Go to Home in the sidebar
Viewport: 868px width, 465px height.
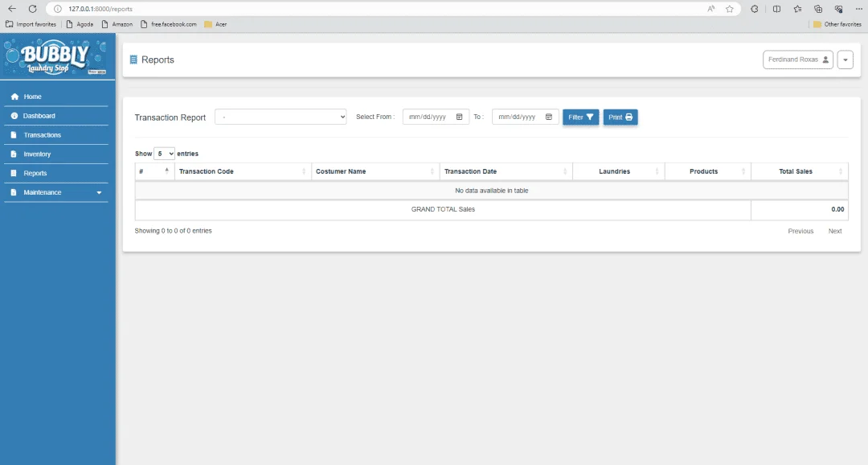[56, 97]
